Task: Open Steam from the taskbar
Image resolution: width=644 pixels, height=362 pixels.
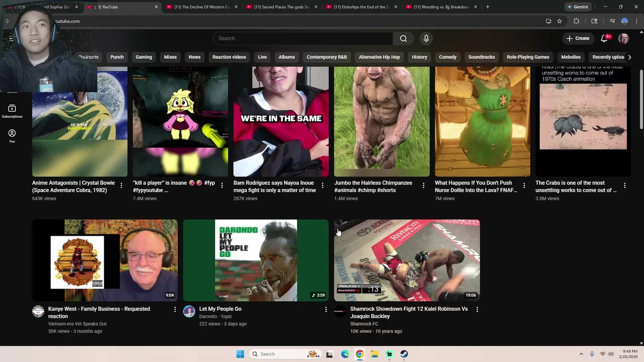Action: click(x=404, y=354)
